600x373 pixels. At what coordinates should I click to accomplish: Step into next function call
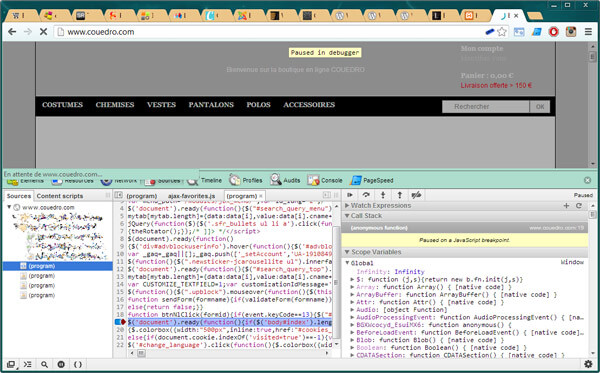pyautogui.click(x=383, y=195)
